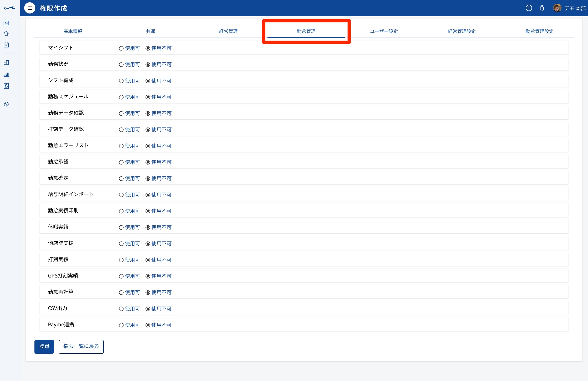Set 勤務状況 to 使用可

[x=121, y=65]
